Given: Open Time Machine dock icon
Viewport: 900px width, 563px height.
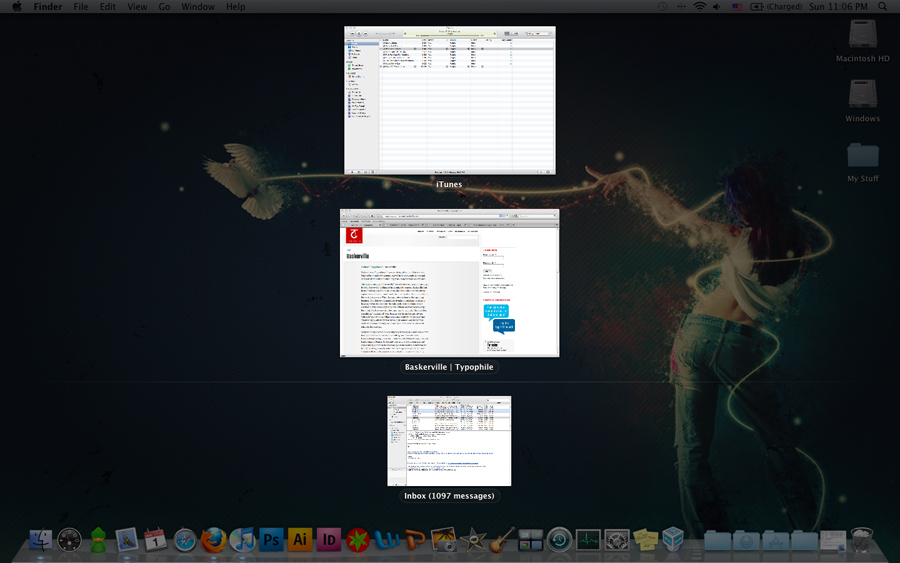Looking at the screenshot, I should pyautogui.click(x=559, y=540).
